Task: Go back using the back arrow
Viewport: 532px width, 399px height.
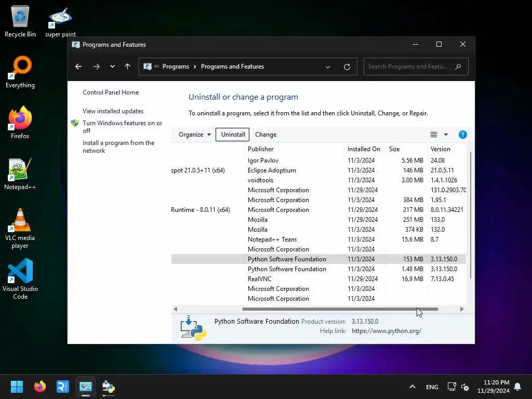Action: pyautogui.click(x=78, y=66)
